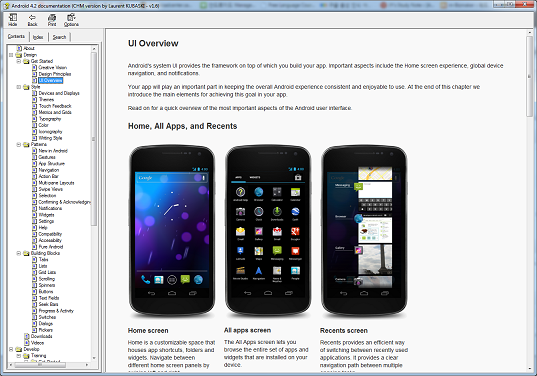Open the Help topic
This screenshot has height=376, width=537.
pos(43,227)
